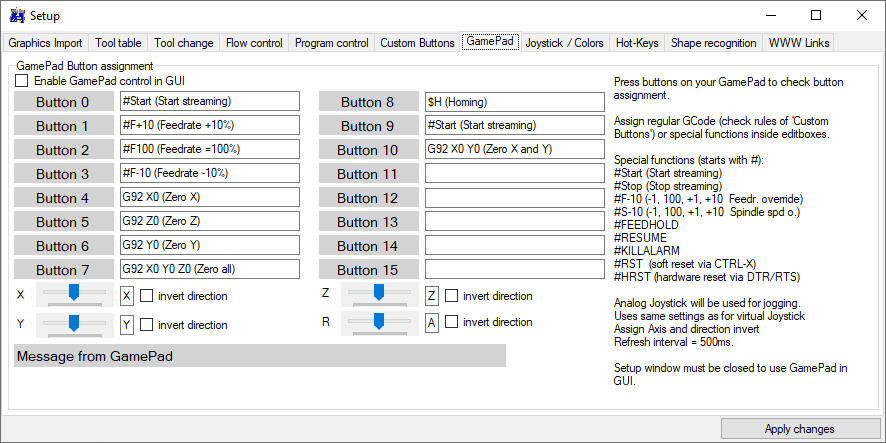
Task: Open the Hot-Keys tab
Action: coord(636,43)
